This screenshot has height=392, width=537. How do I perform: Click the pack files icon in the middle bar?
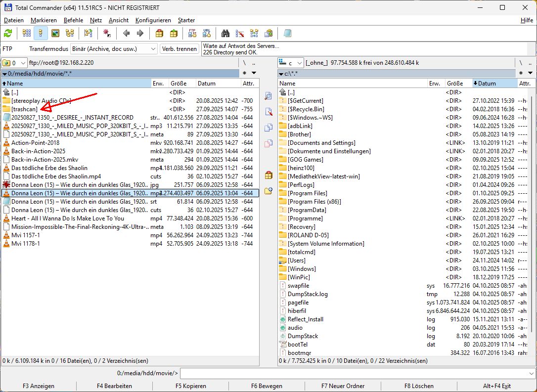[268, 175]
